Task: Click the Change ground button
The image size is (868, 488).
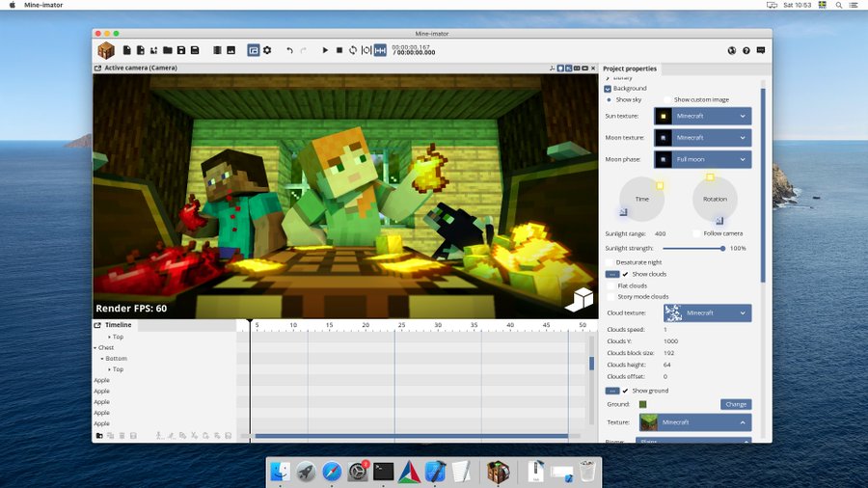Action: pyautogui.click(x=736, y=404)
